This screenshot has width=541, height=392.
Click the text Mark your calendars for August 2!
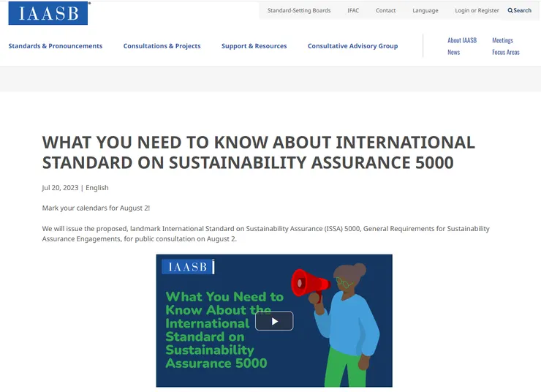[x=96, y=208]
